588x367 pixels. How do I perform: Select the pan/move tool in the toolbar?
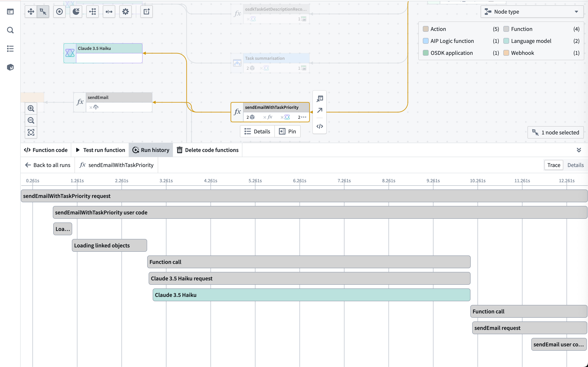pos(31,11)
